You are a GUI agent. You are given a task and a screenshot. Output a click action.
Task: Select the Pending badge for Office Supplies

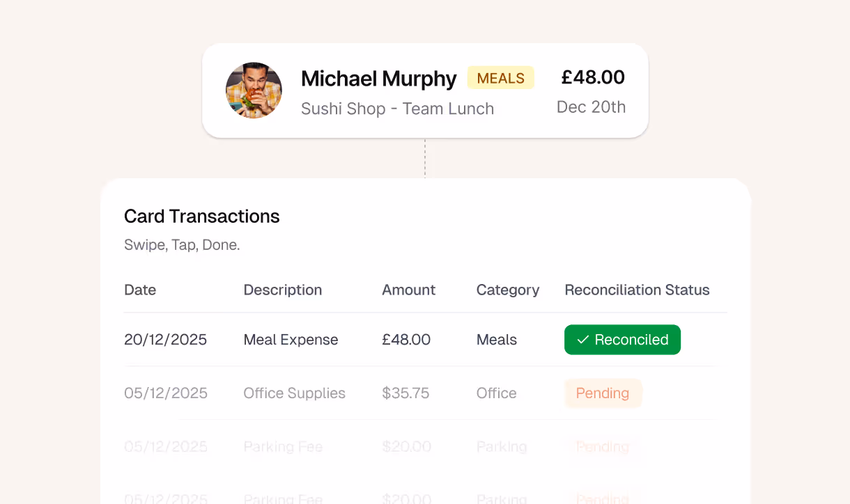603,393
